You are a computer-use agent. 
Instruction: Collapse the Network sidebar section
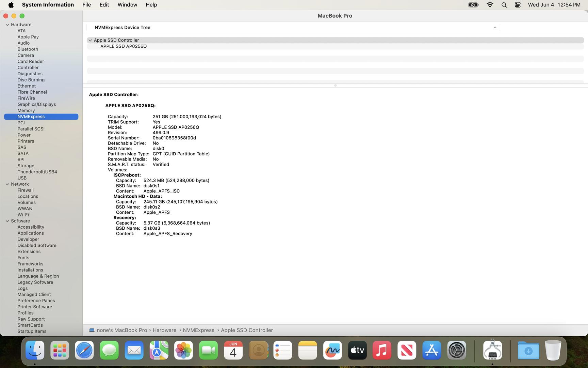pyautogui.click(x=7, y=184)
